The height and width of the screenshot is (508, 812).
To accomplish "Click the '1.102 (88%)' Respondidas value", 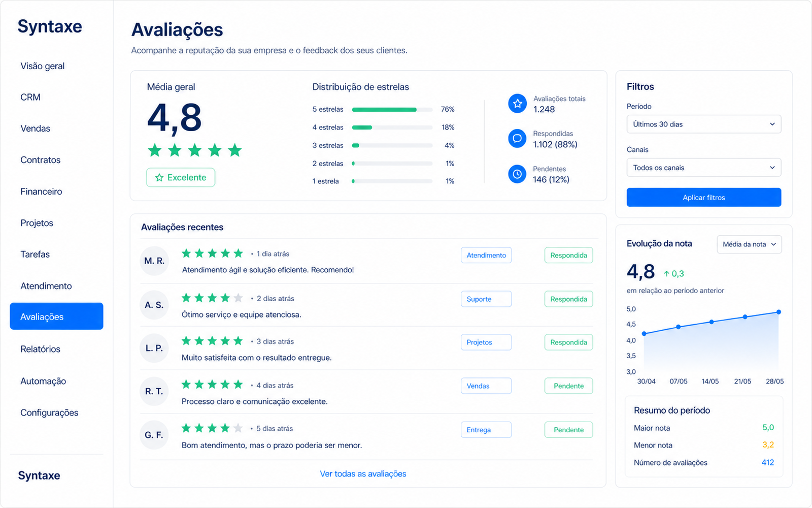I will click(555, 144).
